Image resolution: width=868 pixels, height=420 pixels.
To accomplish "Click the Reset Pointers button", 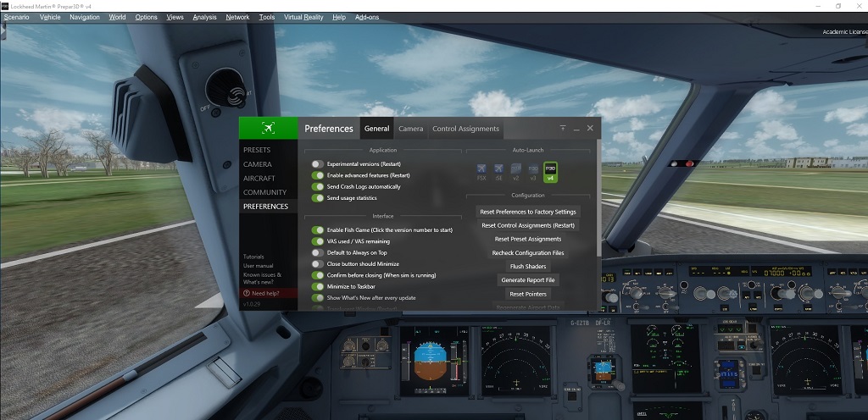I will pos(528,294).
